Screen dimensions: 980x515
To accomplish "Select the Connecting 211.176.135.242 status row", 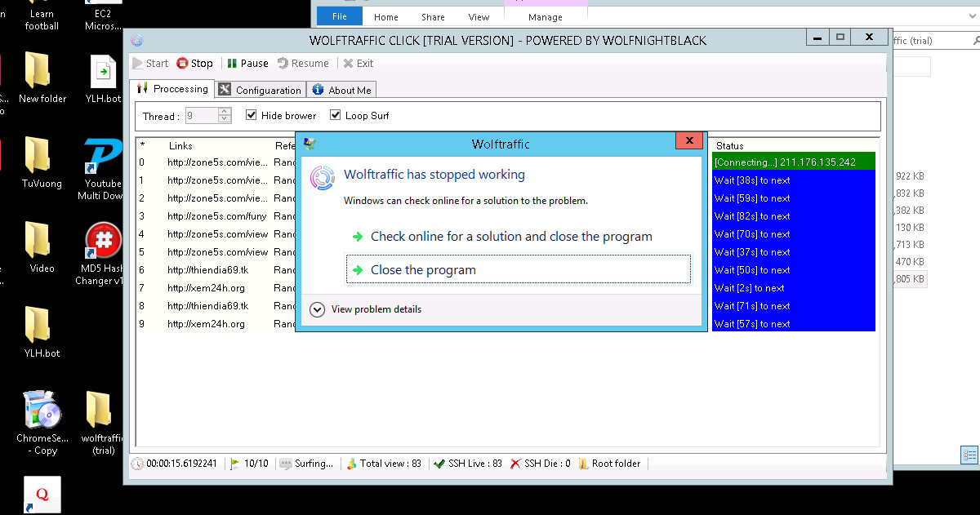I will pyautogui.click(x=794, y=162).
